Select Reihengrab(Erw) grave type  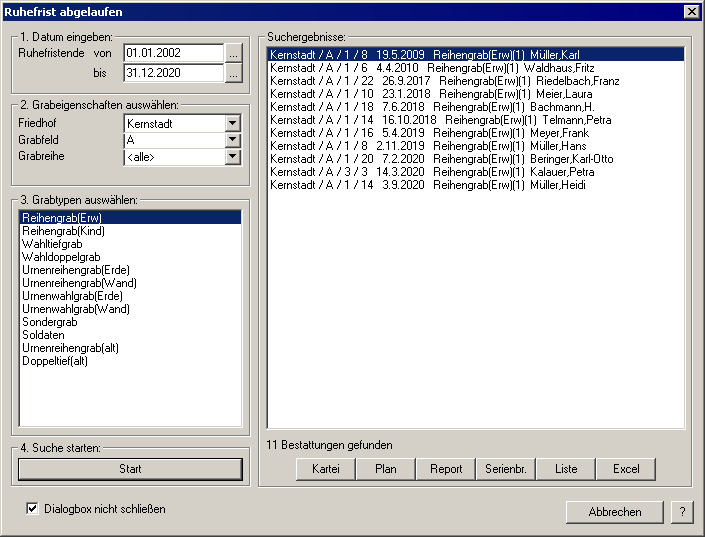(130, 218)
